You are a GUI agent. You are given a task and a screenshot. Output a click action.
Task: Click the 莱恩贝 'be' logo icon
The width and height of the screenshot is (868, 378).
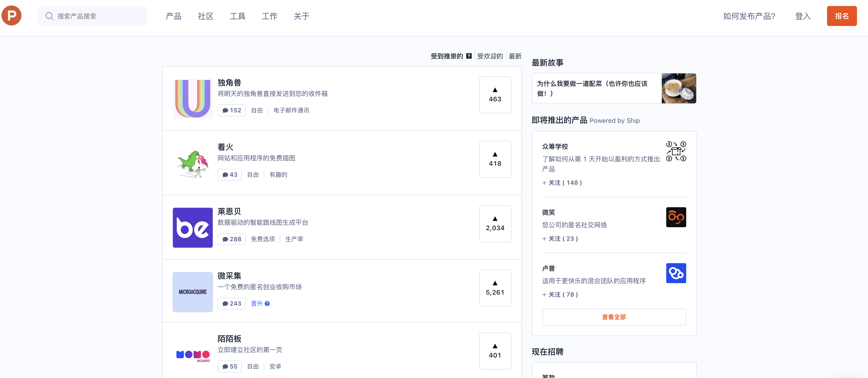192,227
